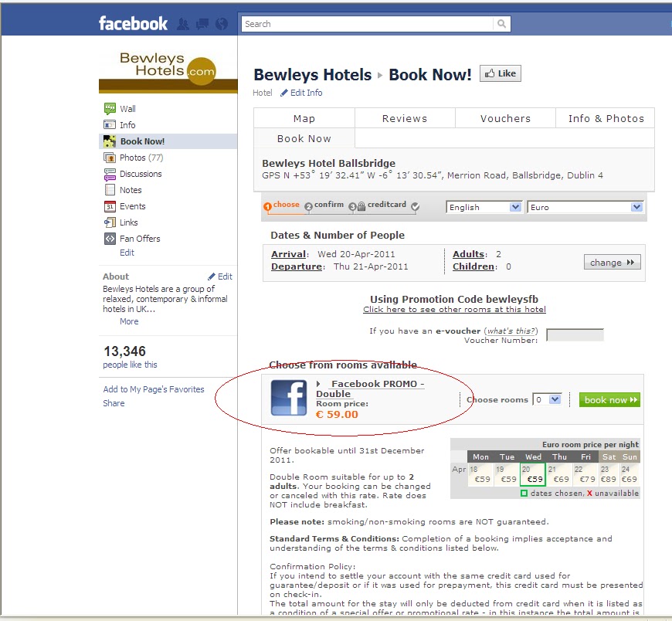The image size is (672, 621).
Task: Click the step 2 confirm indicator
Action: [x=324, y=205]
